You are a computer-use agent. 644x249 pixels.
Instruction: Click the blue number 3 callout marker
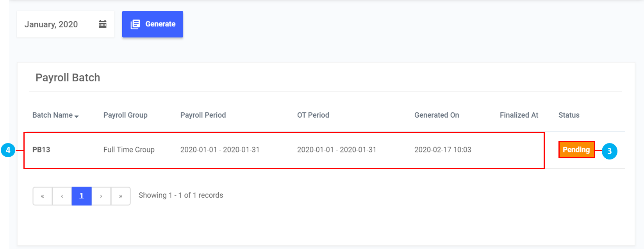click(x=609, y=151)
